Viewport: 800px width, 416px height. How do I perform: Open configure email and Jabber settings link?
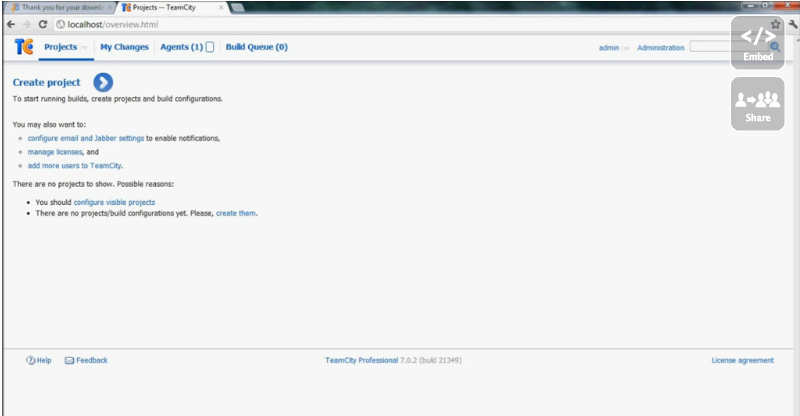[86, 138]
